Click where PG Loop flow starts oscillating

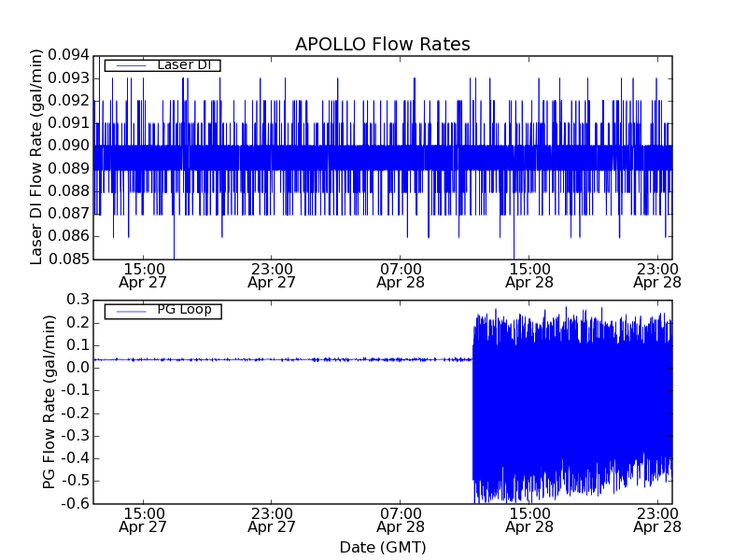[473, 359]
